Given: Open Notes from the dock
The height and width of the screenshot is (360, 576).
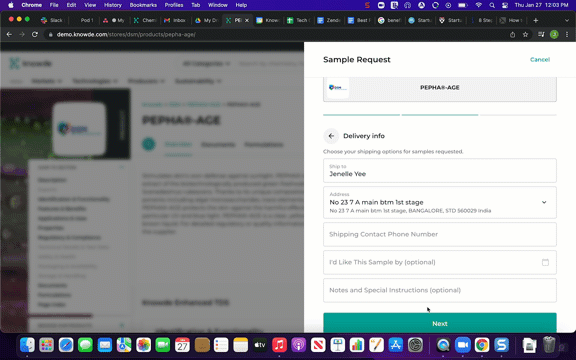Looking at the screenshot, I should click(241, 345).
